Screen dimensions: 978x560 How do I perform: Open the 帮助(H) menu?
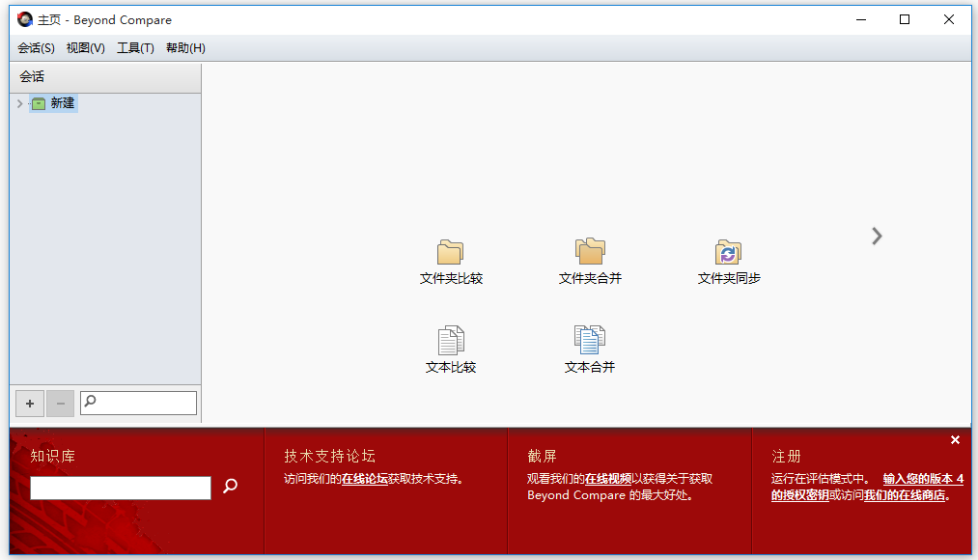pyautogui.click(x=184, y=47)
